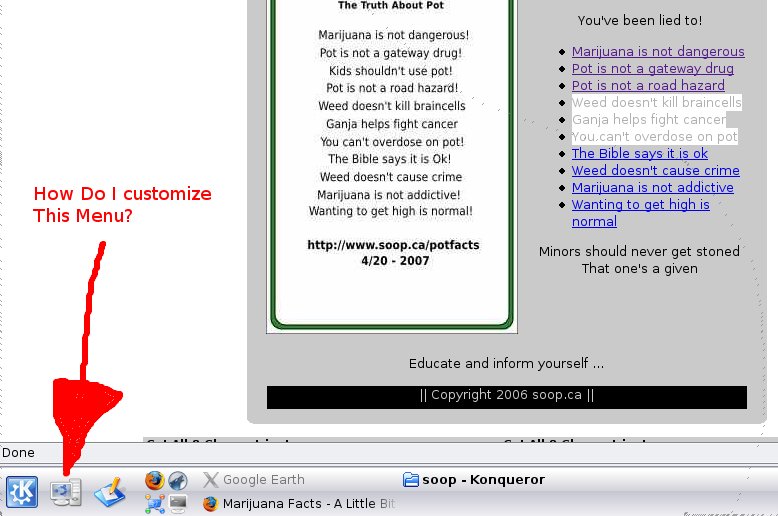Open 'Marijuana is not dangerous' link
778x516 pixels.
(x=658, y=52)
